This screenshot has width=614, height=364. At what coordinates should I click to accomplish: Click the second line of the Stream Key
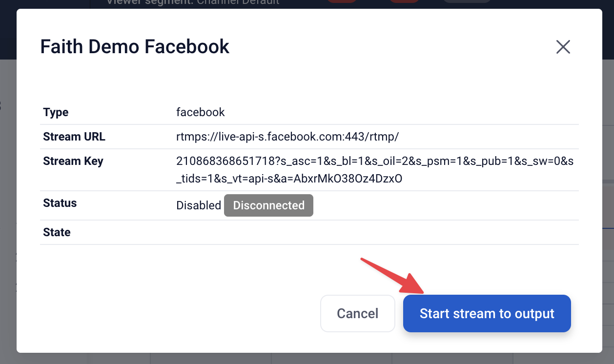pos(289,179)
